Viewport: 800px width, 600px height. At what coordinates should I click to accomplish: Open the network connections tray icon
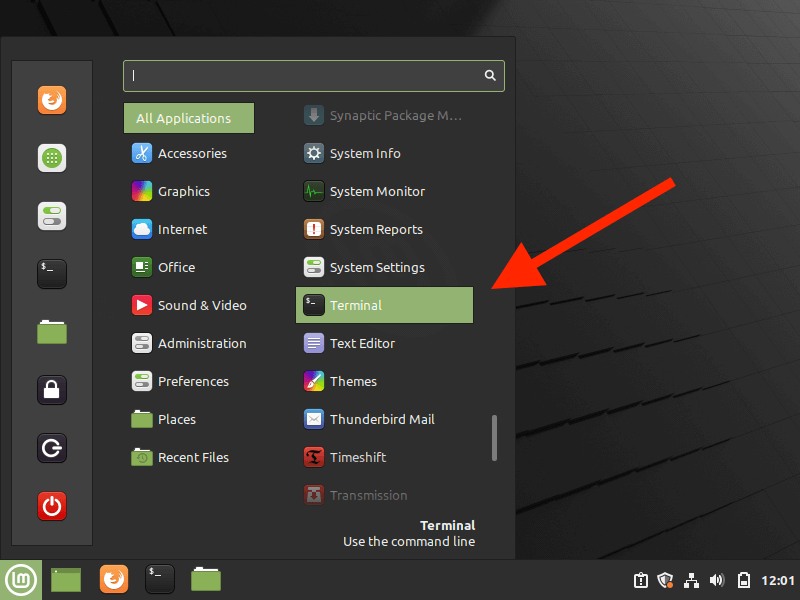pos(691,580)
